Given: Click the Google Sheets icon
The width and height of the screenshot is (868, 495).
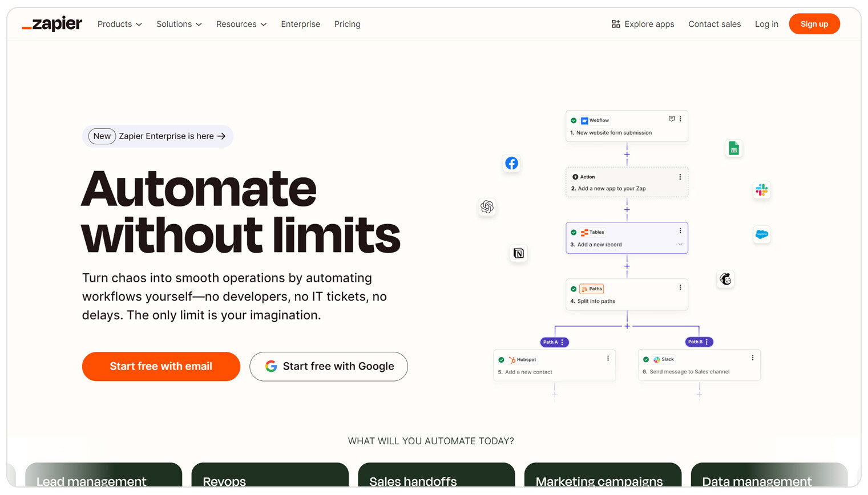Looking at the screenshot, I should [733, 148].
